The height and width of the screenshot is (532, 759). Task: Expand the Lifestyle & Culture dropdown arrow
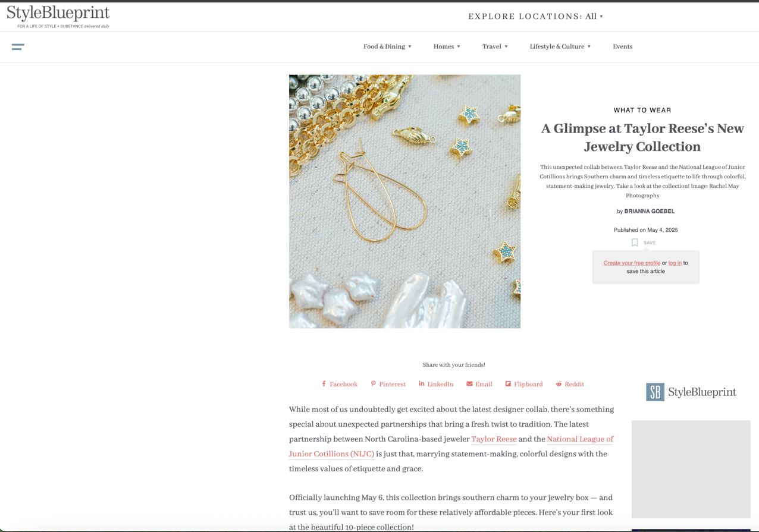(x=589, y=46)
